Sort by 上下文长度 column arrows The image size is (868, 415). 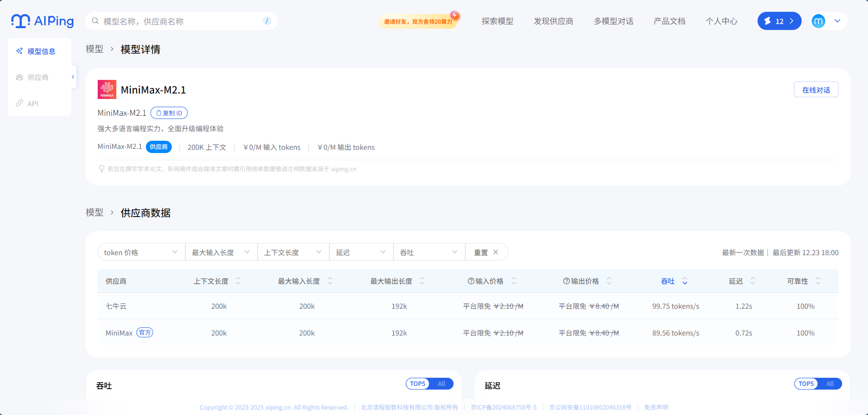(238, 281)
